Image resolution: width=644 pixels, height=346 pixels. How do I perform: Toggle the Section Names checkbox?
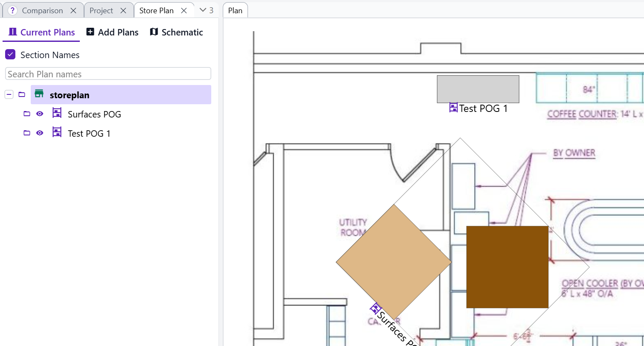point(10,55)
